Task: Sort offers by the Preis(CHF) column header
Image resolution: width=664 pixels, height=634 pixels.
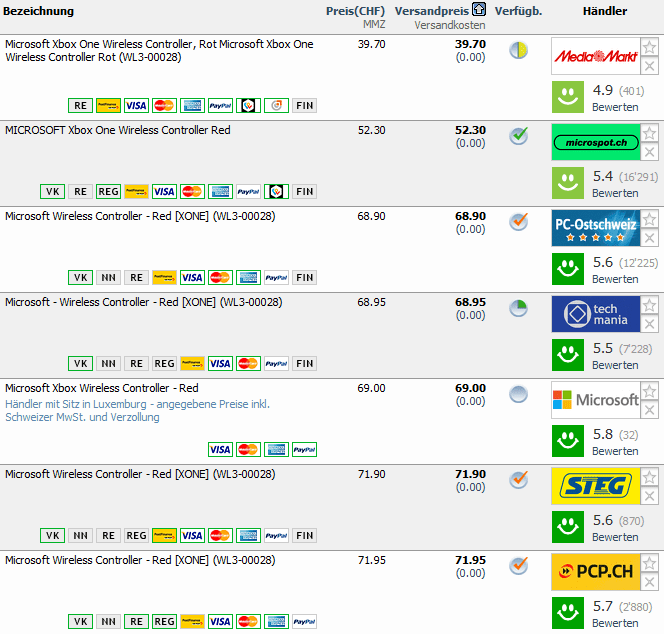Action: [x=355, y=11]
